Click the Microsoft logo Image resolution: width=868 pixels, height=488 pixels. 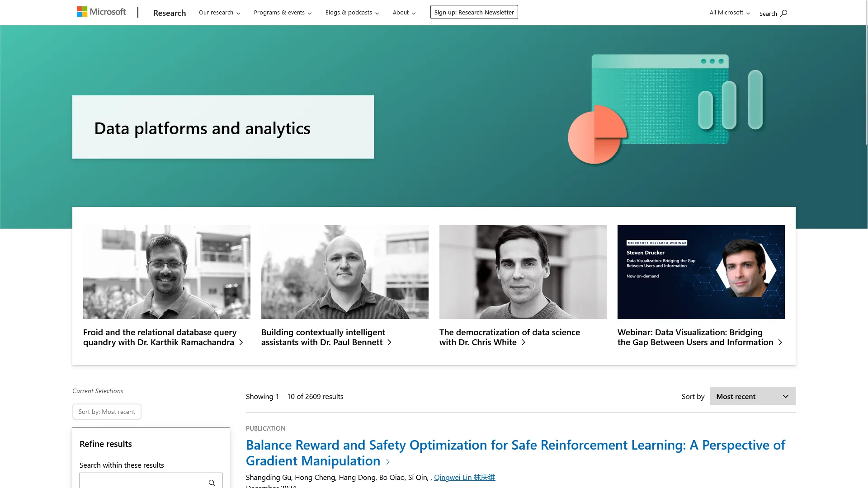click(100, 11)
